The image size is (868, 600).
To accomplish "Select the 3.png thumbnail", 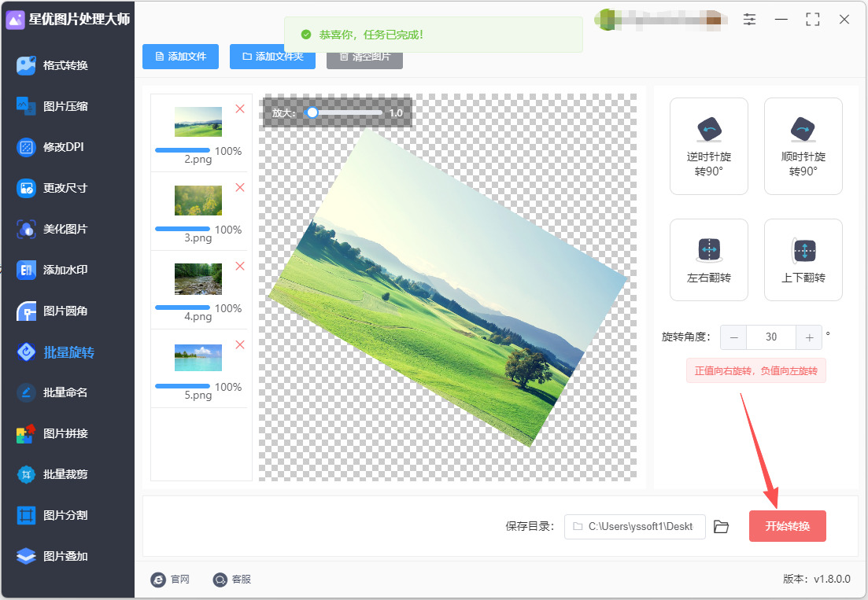I will pos(198,201).
